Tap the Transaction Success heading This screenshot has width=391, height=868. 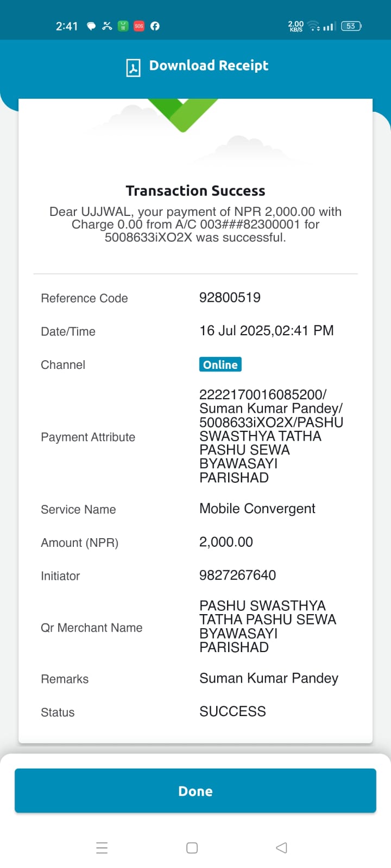[195, 191]
